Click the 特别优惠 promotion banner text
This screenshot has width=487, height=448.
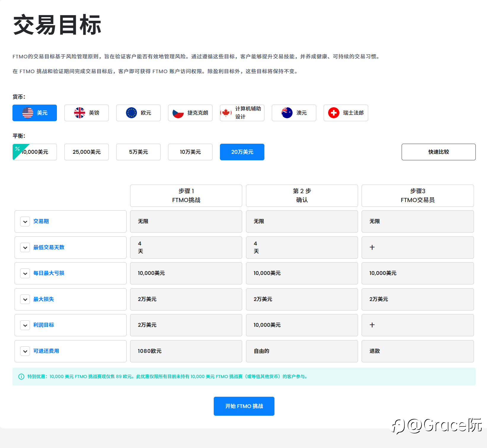pos(168,377)
